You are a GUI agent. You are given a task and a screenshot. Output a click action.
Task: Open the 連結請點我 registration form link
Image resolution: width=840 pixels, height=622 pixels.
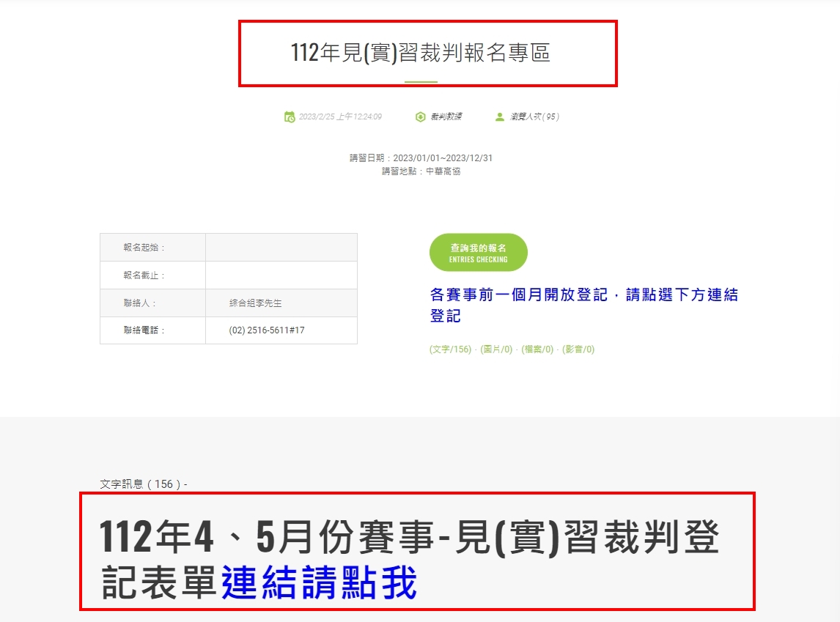(x=320, y=582)
